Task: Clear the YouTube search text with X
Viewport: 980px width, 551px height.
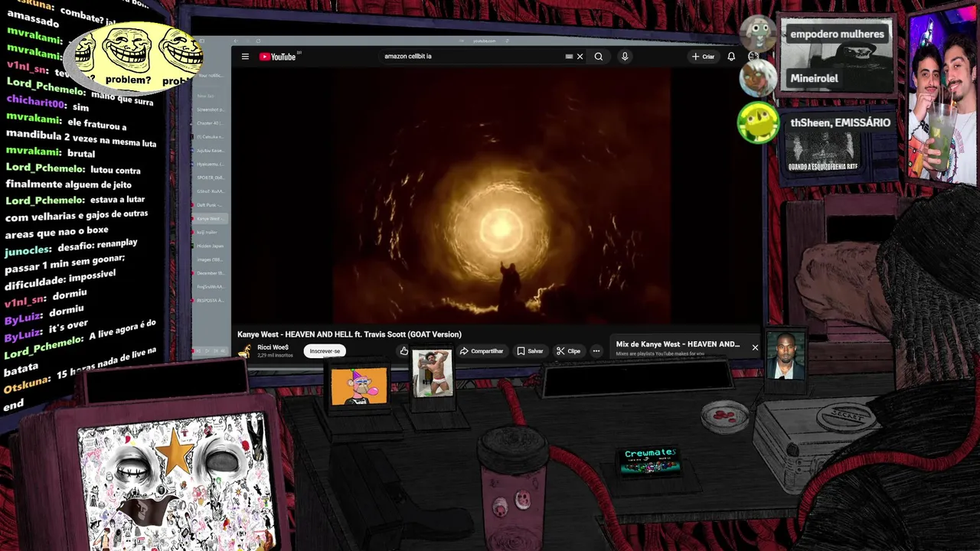Action: (x=580, y=57)
